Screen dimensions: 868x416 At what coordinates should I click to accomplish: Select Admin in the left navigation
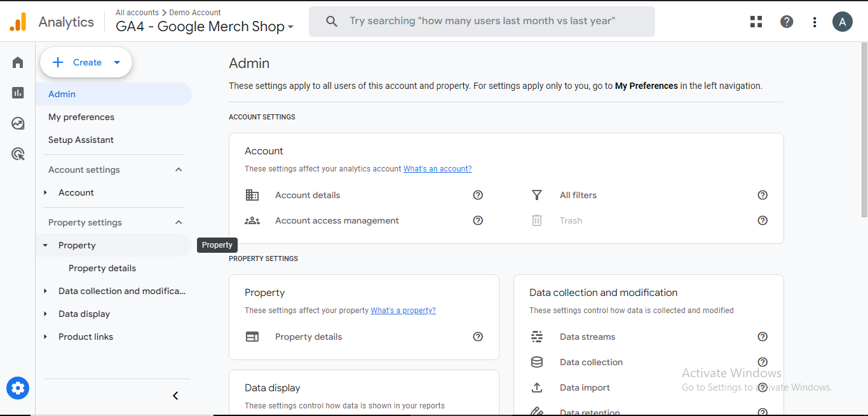(x=114, y=94)
